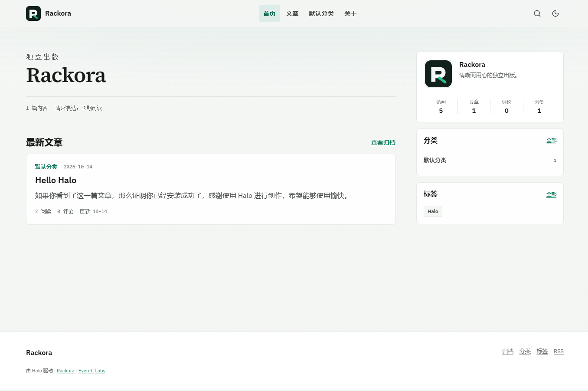
Task: Click the large Rackora hero title
Action: 66,75
